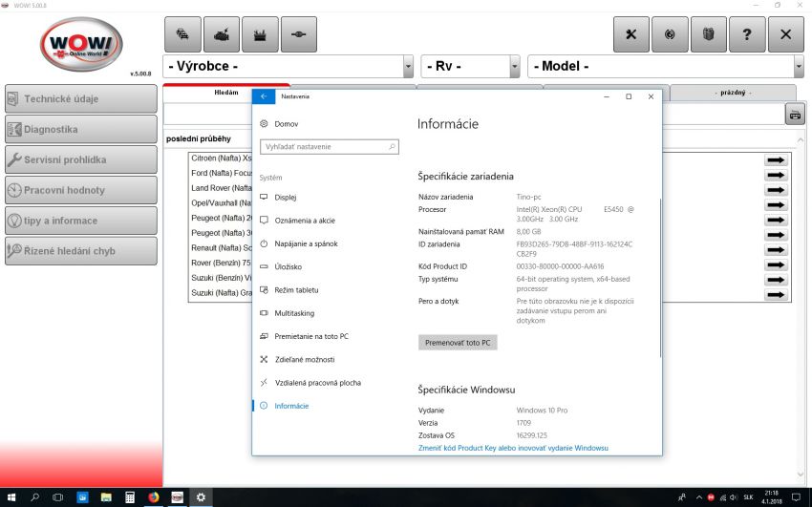The width and height of the screenshot is (812, 507).
Task: Click the question mark help icon
Action: tap(746, 34)
